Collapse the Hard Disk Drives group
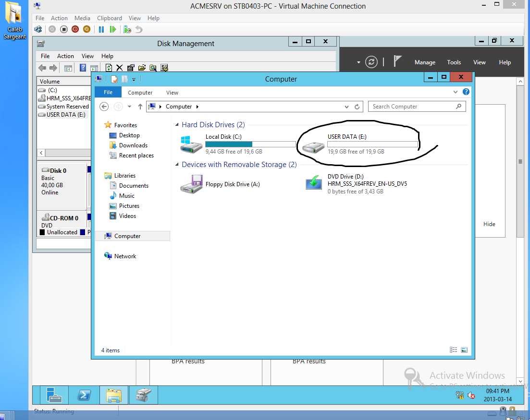This screenshot has height=420, width=530. [x=177, y=125]
